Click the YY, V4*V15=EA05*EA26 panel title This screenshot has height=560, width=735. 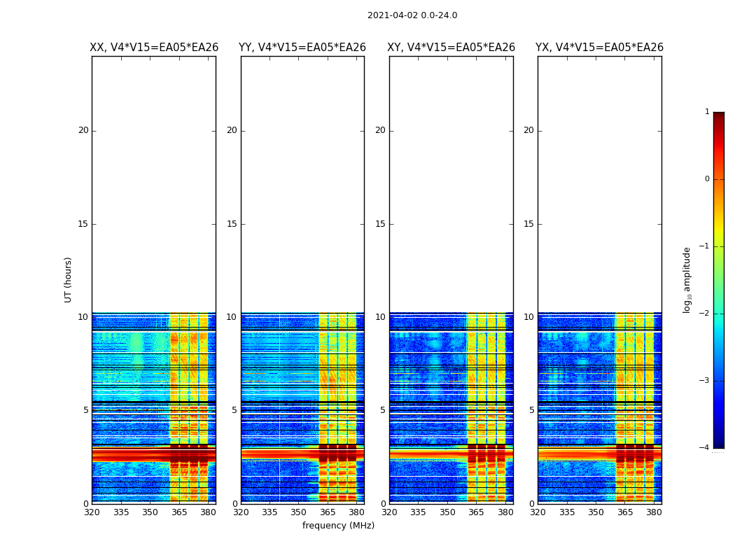[x=302, y=48]
